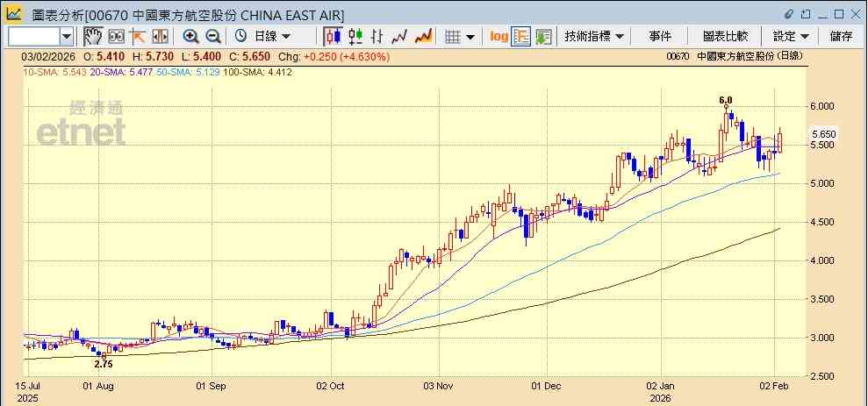Switch to line chart style
Viewport: 868px width, 406px height.
(x=399, y=37)
